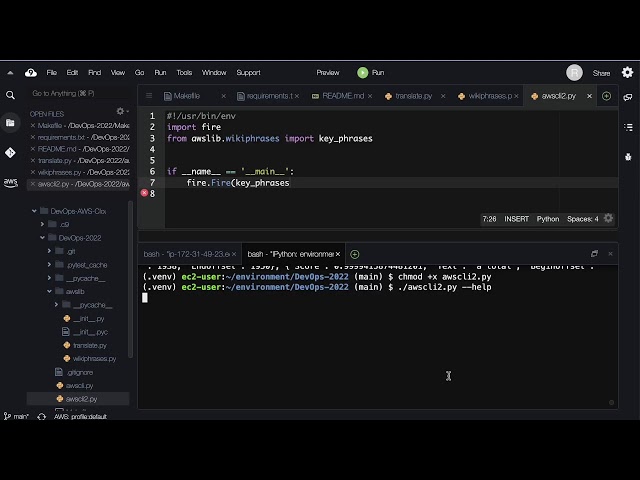Open the user avatar R icon

(574, 73)
